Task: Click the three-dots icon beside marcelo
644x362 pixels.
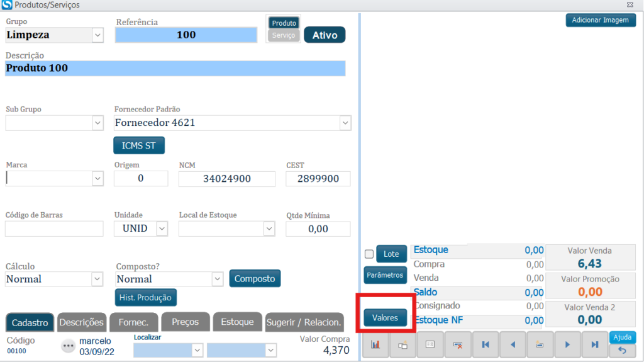Action: click(68, 346)
